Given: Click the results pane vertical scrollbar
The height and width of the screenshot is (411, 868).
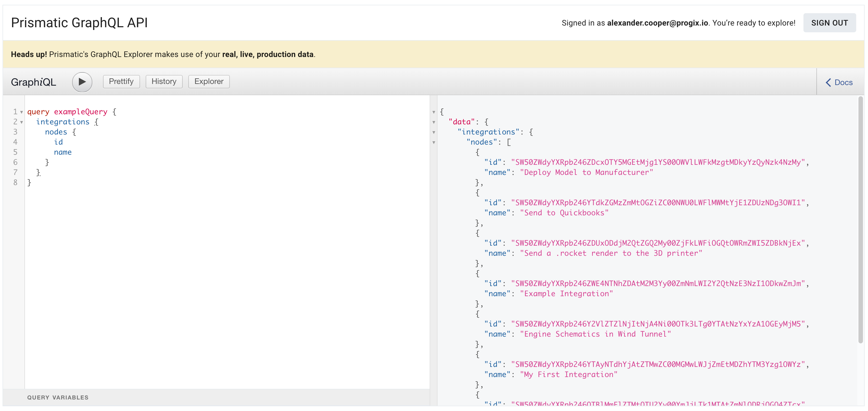Looking at the screenshot, I should coord(861,220).
